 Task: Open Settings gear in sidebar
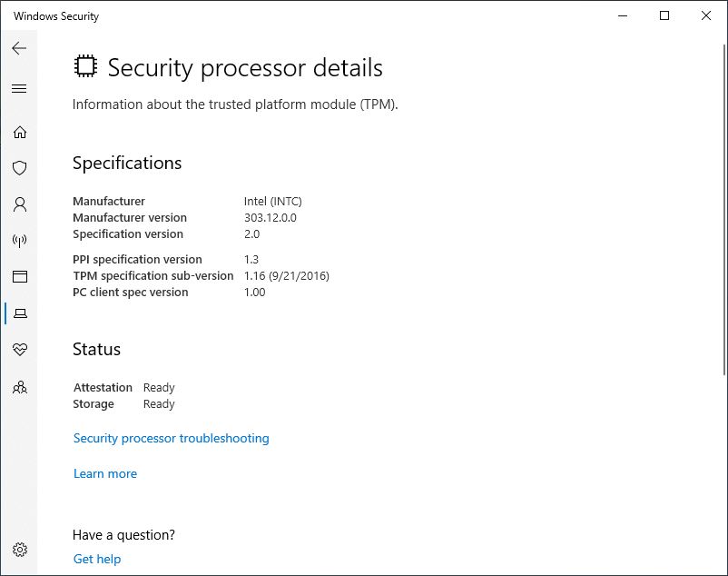19,550
